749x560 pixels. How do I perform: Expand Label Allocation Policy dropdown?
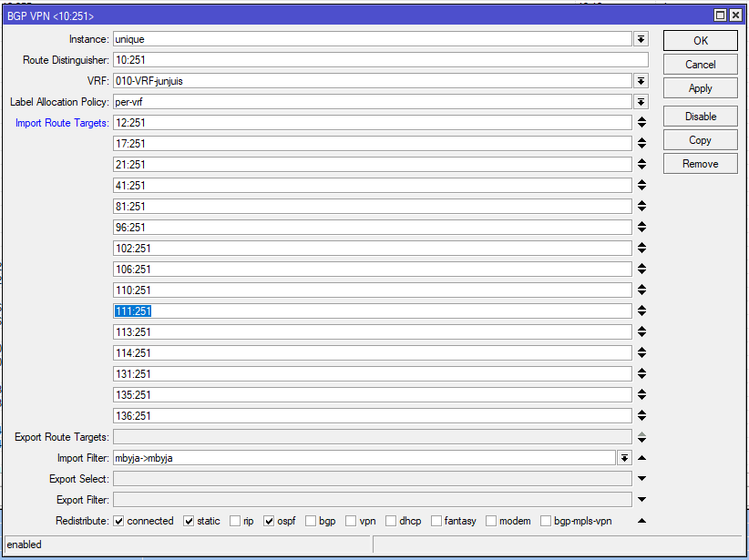click(x=641, y=102)
